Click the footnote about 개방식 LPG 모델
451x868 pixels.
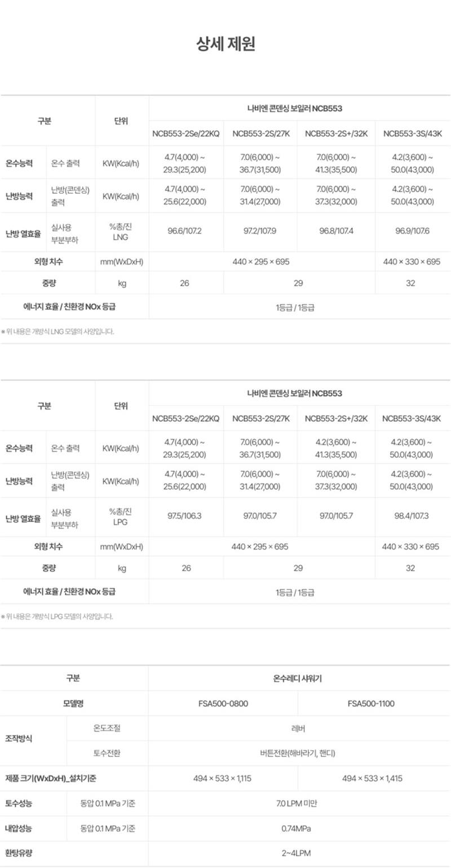[57, 617]
